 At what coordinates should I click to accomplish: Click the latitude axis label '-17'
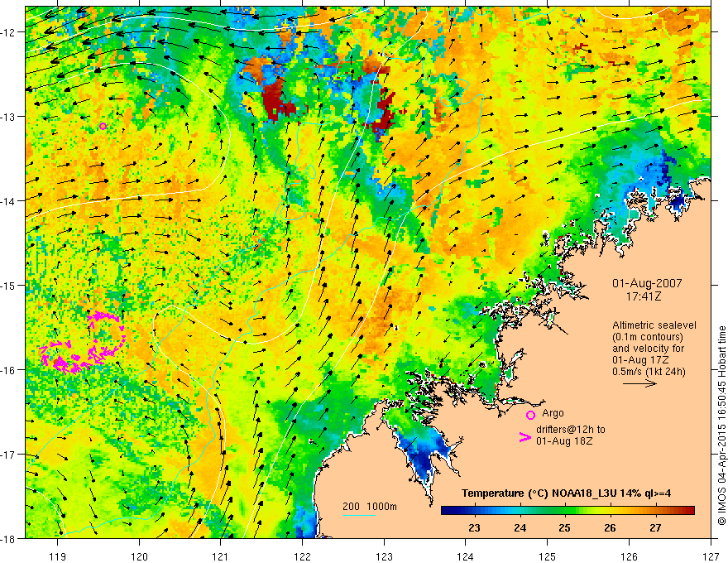[9, 455]
